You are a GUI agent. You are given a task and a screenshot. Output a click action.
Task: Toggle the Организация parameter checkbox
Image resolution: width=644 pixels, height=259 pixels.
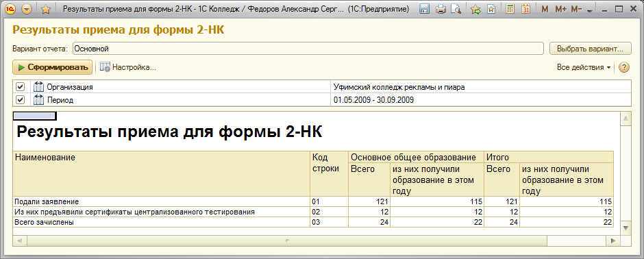pyautogui.click(x=20, y=87)
